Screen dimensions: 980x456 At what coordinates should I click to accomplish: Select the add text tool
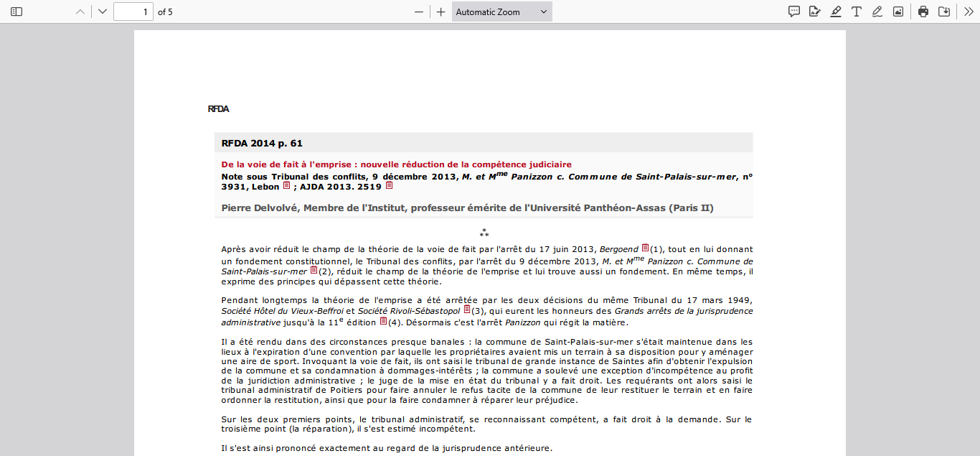pyautogui.click(x=857, y=11)
